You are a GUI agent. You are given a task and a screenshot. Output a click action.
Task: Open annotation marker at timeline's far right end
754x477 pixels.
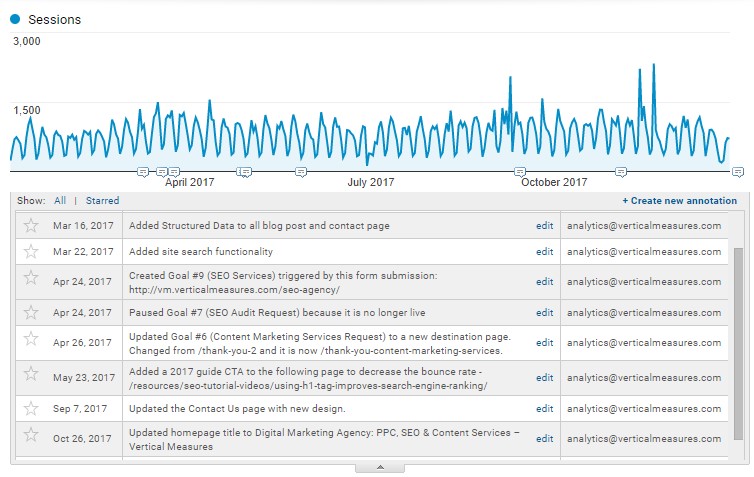(x=738, y=172)
